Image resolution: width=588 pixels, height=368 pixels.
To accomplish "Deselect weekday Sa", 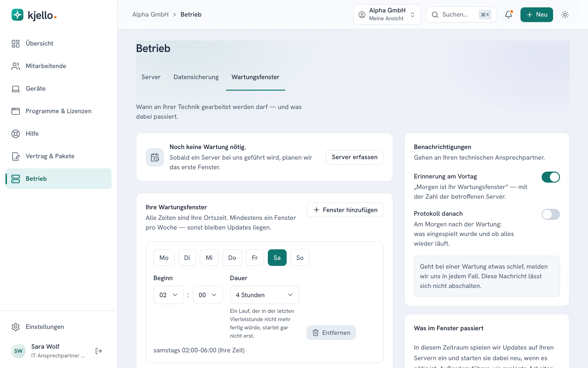I will (x=277, y=258).
